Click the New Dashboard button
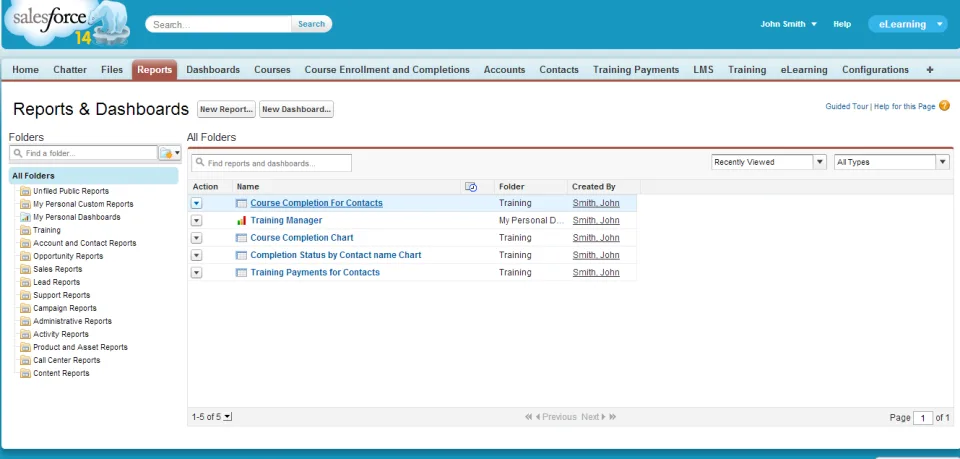This screenshot has height=459, width=960. click(296, 109)
